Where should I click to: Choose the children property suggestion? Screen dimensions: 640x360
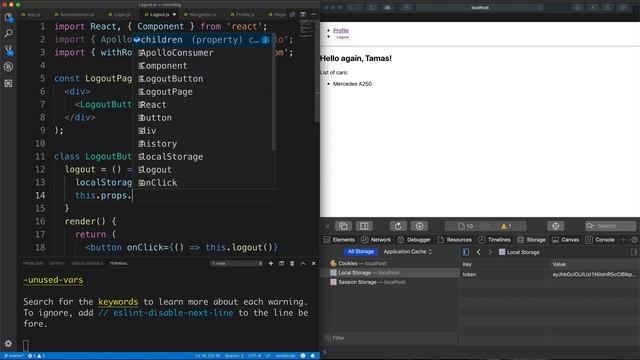(203, 40)
